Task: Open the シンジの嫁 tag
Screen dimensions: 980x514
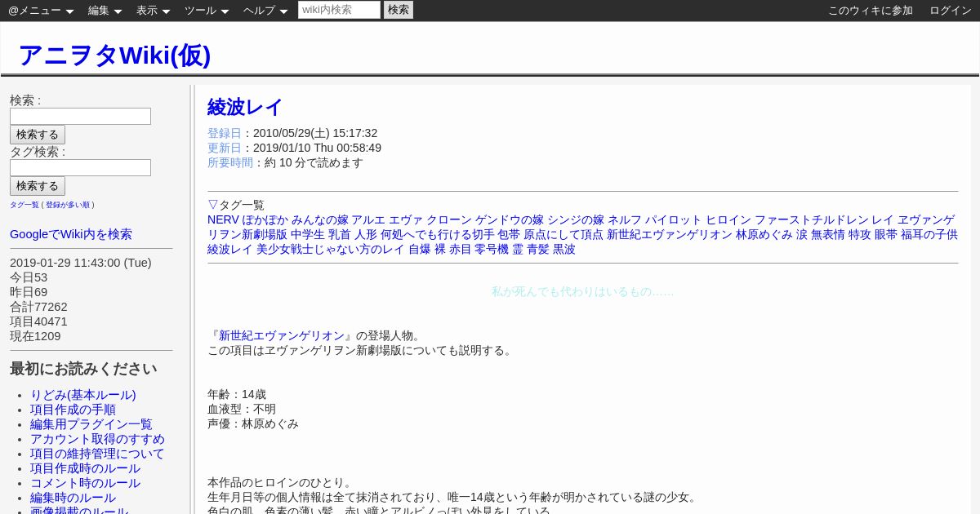Action: [x=576, y=219]
